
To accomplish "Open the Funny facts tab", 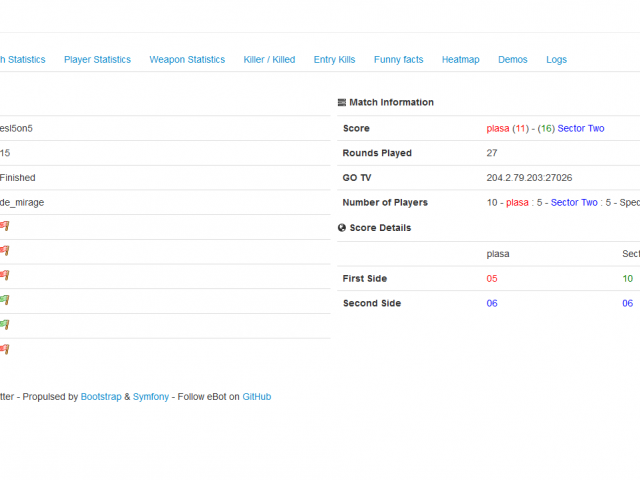I will pos(398,60).
